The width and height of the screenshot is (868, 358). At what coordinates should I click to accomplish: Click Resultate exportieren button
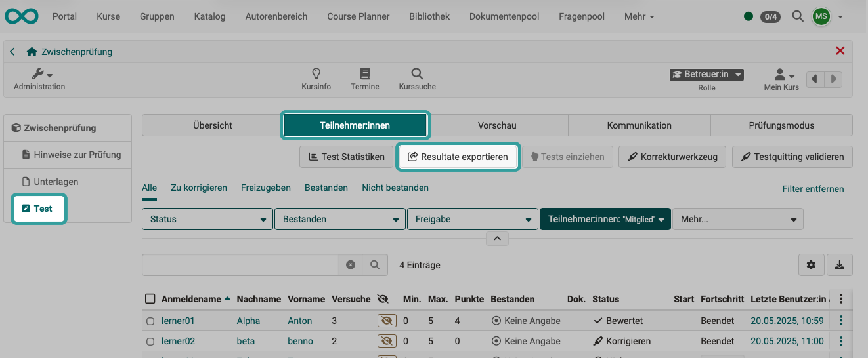tap(458, 157)
